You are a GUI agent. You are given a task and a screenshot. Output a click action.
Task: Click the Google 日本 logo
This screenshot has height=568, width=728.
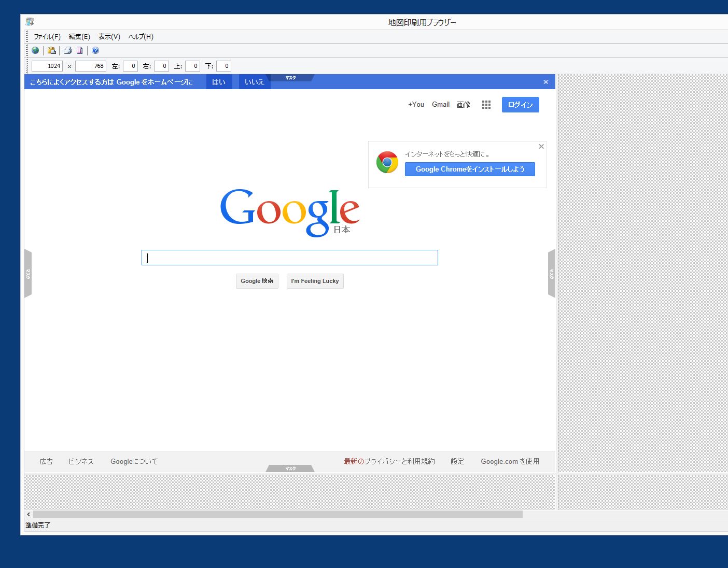[290, 213]
